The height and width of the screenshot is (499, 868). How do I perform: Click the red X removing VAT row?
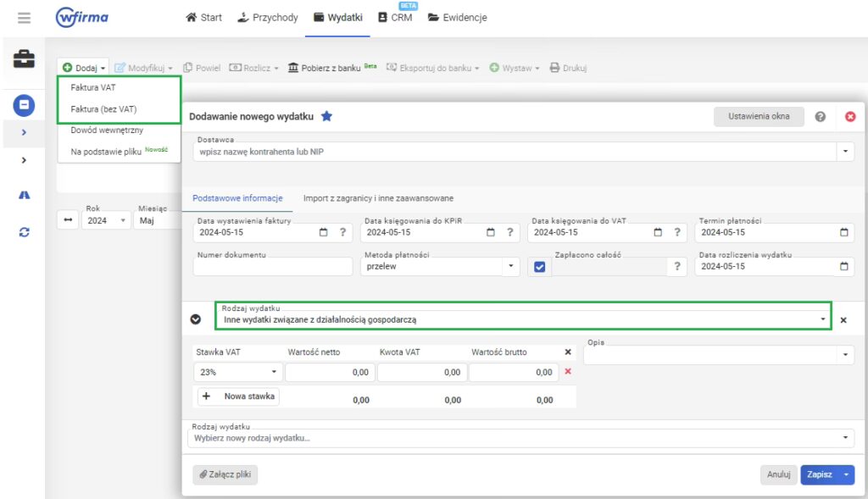coord(568,371)
